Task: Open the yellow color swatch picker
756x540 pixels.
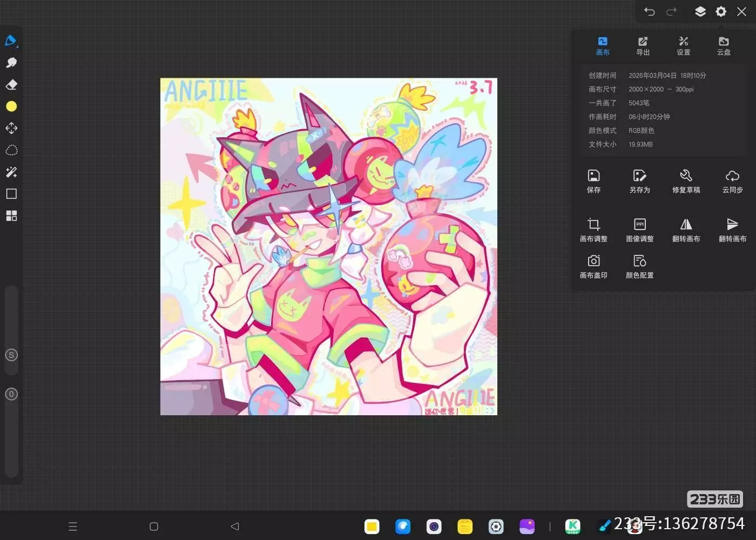Action: [x=11, y=106]
